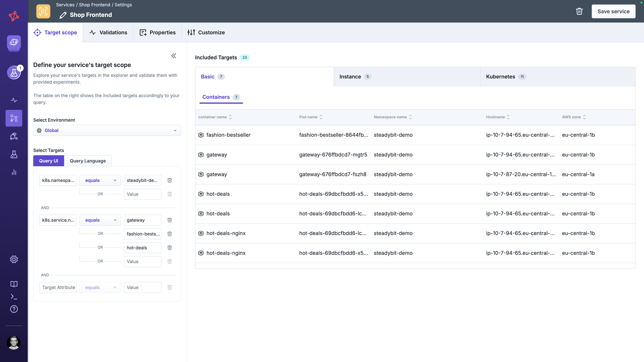Select the Query UI mode
This screenshot has width=644, height=362.
[x=48, y=161]
